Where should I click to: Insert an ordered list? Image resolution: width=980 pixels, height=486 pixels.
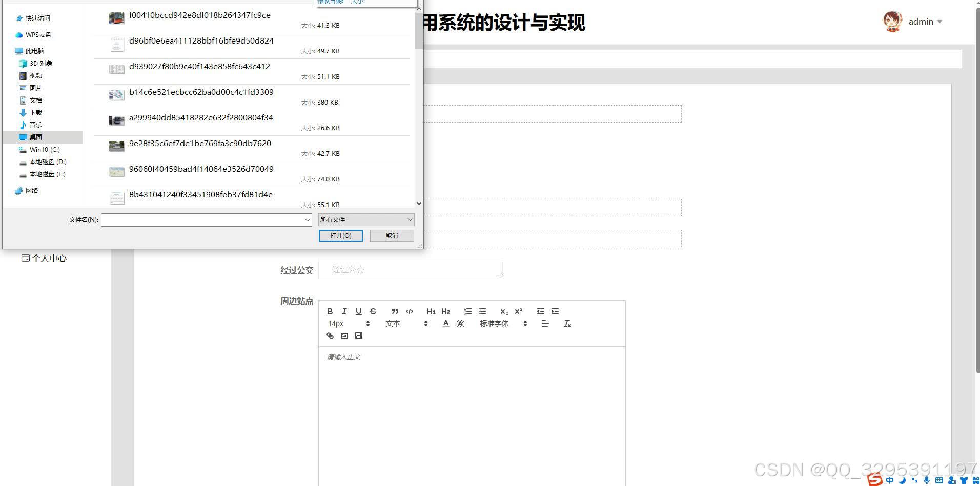(467, 311)
